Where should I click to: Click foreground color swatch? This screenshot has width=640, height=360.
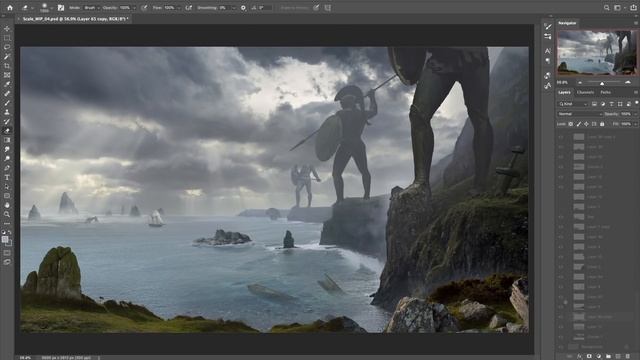[x=5, y=240]
